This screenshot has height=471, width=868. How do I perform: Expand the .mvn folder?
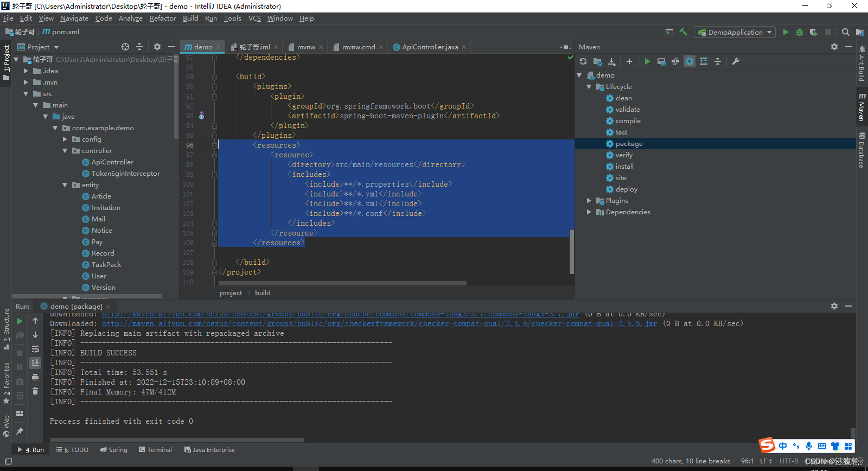25,82
